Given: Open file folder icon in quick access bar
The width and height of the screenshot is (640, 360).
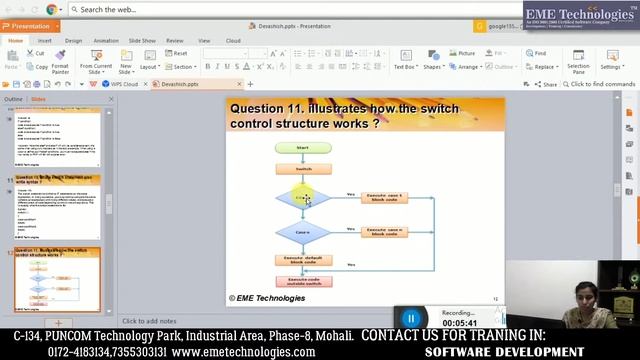Looking at the screenshot, I should tap(6, 84).
